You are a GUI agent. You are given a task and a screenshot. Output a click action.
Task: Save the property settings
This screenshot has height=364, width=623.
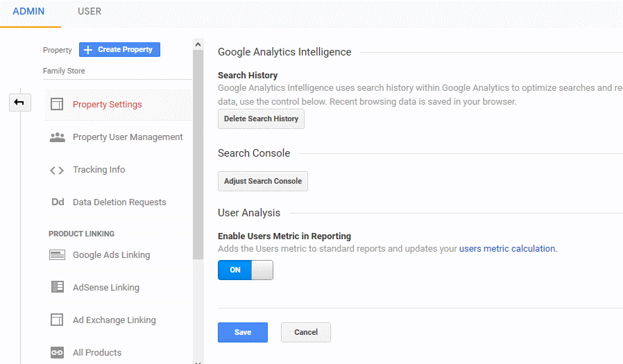pos(243,332)
